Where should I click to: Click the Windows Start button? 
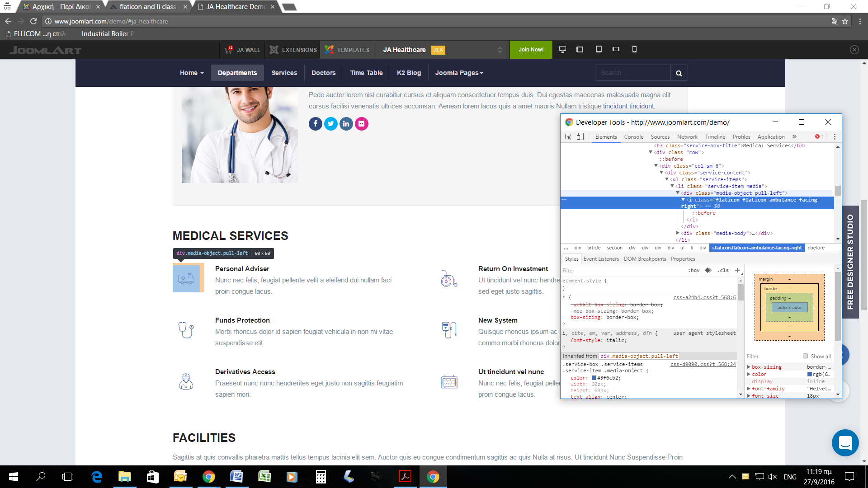click(x=14, y=477)
